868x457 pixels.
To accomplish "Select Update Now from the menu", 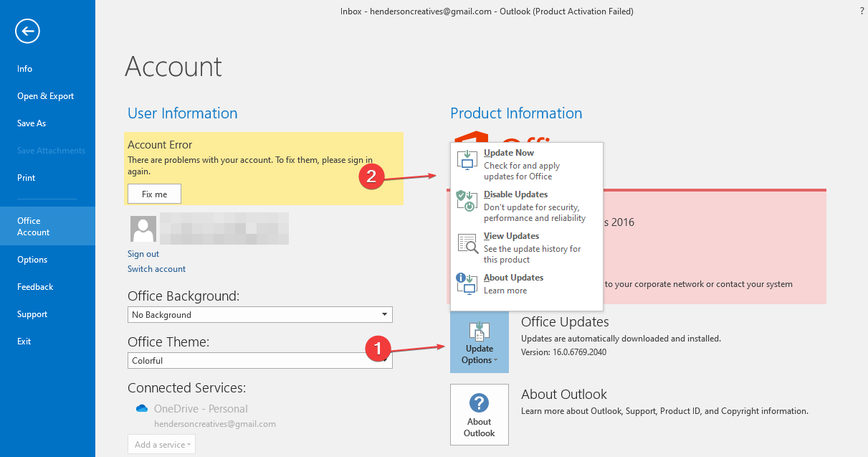I will 527,164.
